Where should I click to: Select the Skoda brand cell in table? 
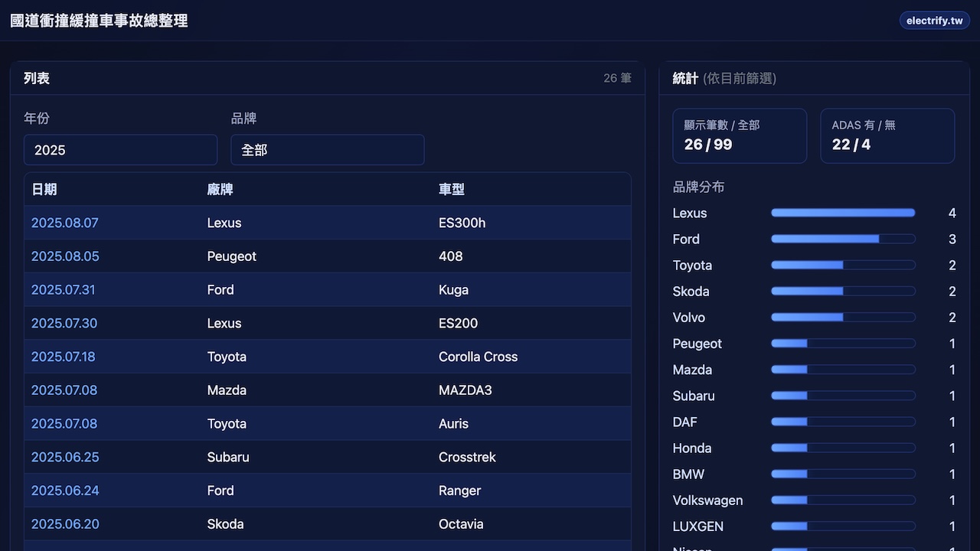point(226,524)
